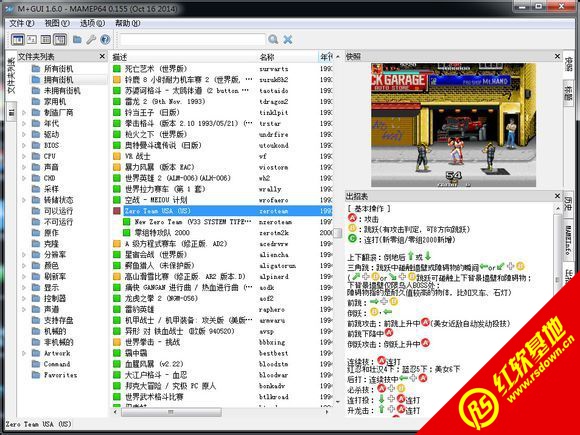
Task: Expand the CPU tree node
Action: pyautogui.click(x=24, y=156)
